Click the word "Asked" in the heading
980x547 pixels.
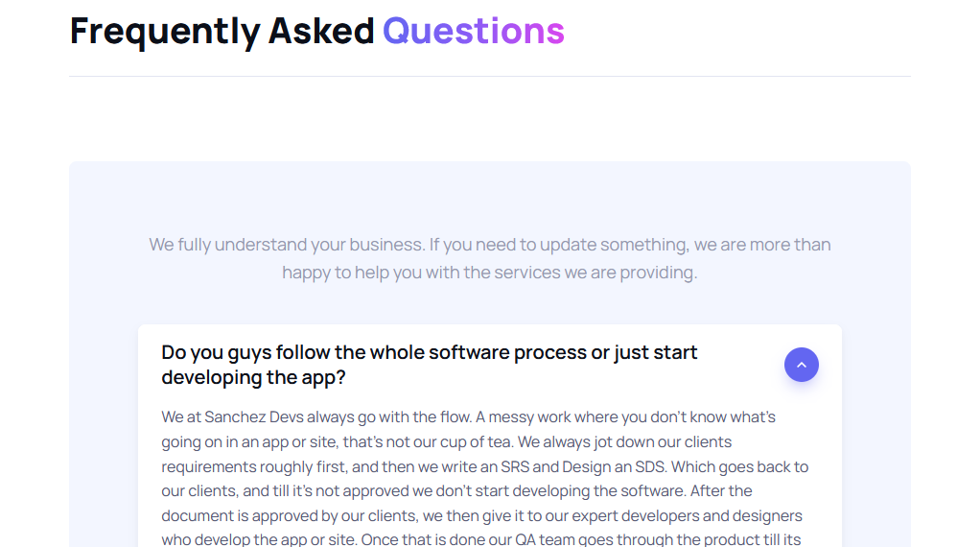(321, 31)
